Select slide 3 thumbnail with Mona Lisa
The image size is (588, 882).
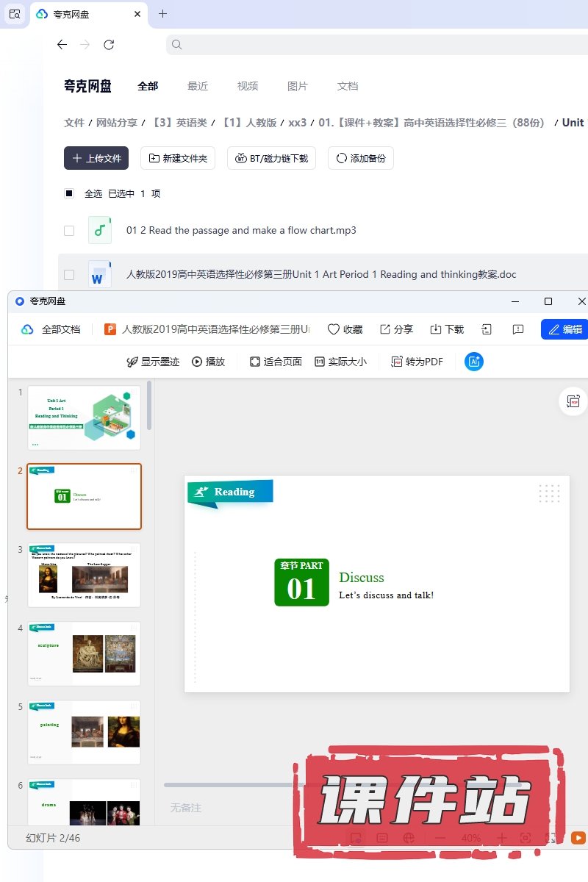click(x=84, y=575)
